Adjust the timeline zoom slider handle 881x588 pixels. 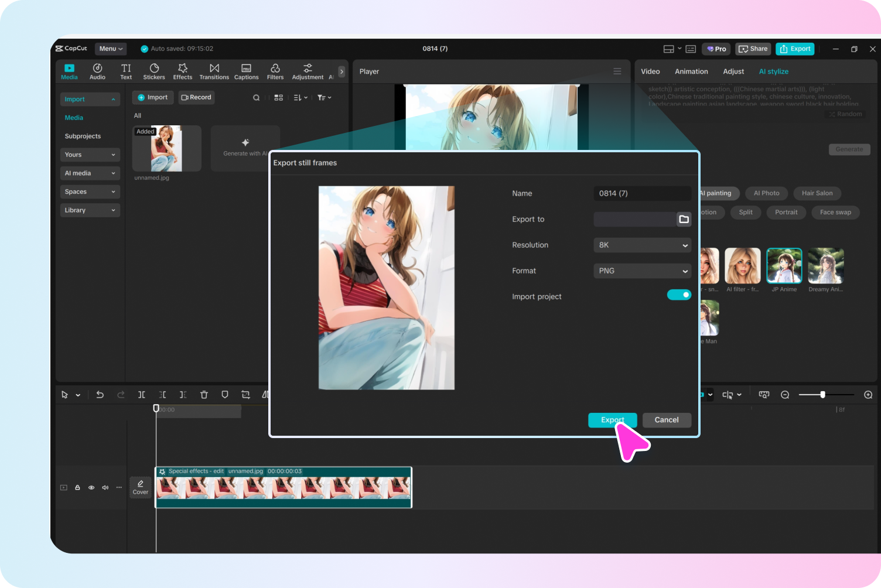(822, 395)
